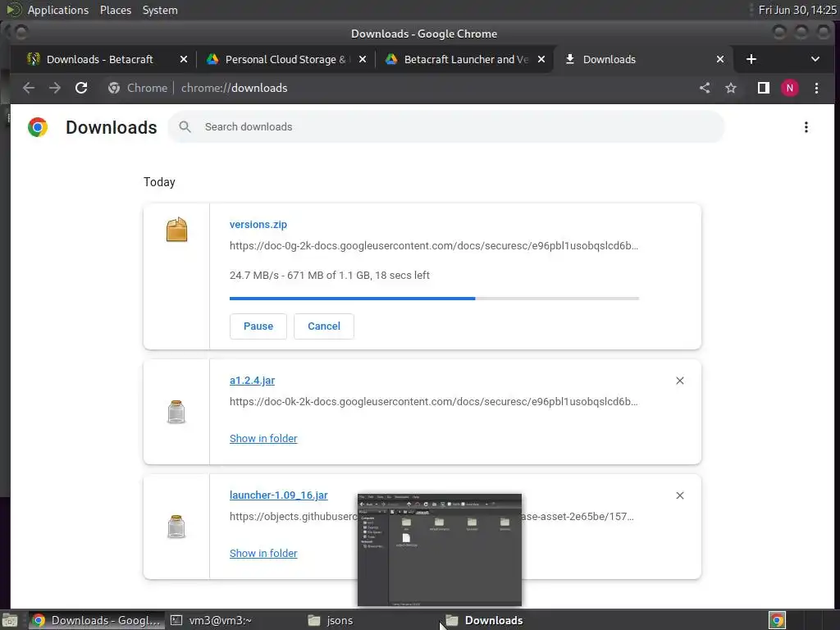Click the Chrome workspace icon in bottom panel

pyautogui.click(x=777, y=620)
